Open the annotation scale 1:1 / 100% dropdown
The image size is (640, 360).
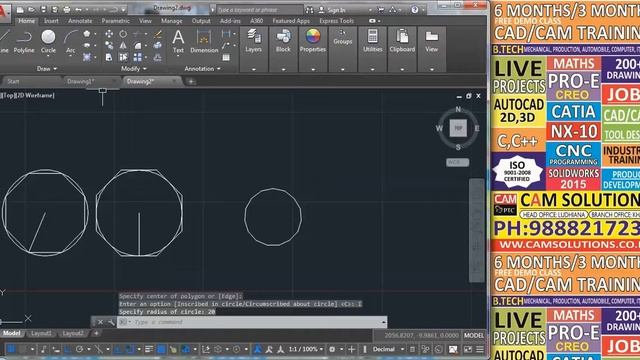306,349
